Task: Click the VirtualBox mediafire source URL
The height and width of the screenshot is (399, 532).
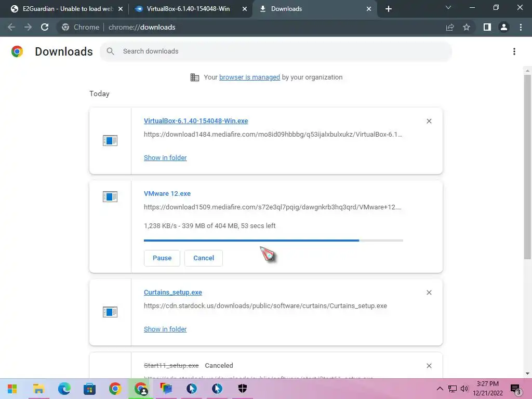Action: 273,135
